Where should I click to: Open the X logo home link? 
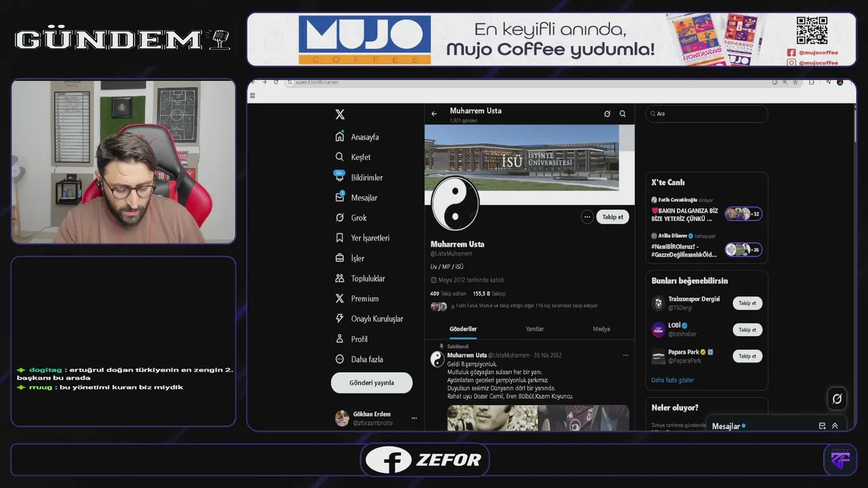340,115
